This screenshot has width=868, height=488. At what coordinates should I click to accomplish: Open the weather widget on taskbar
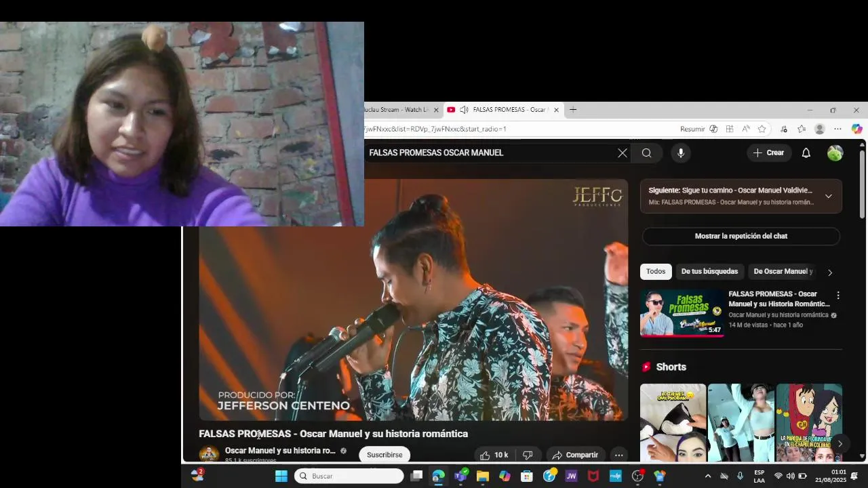tap(197, 476)
